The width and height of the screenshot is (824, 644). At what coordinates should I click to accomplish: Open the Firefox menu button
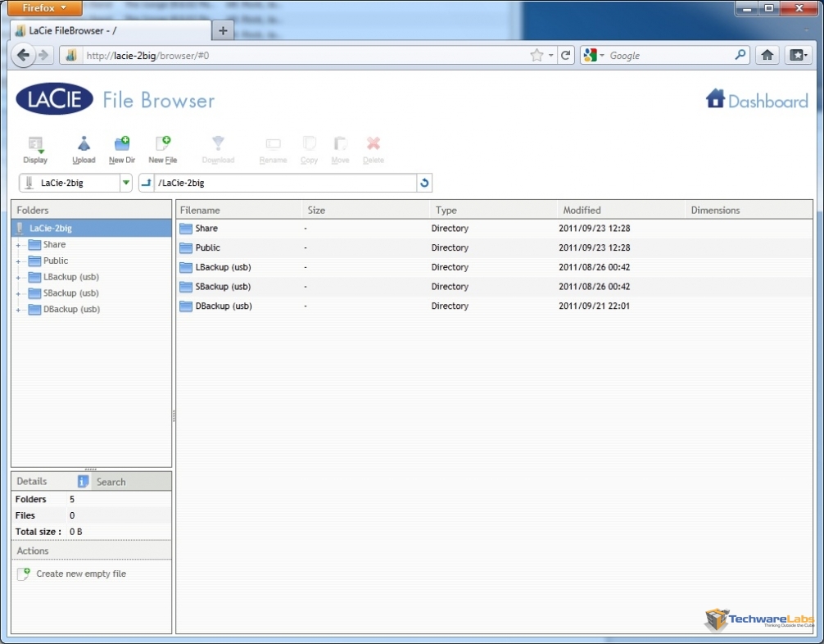(45, 8)
